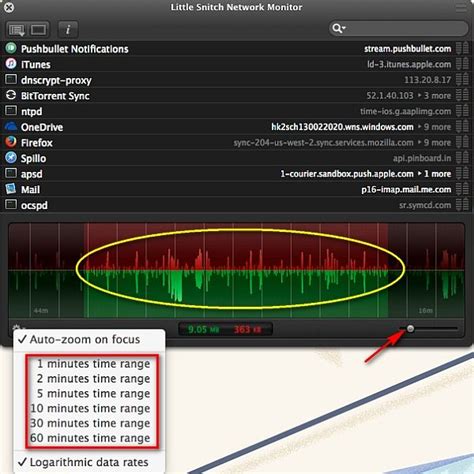
Task: Click the traffic history graph
Action: (236, 270)
